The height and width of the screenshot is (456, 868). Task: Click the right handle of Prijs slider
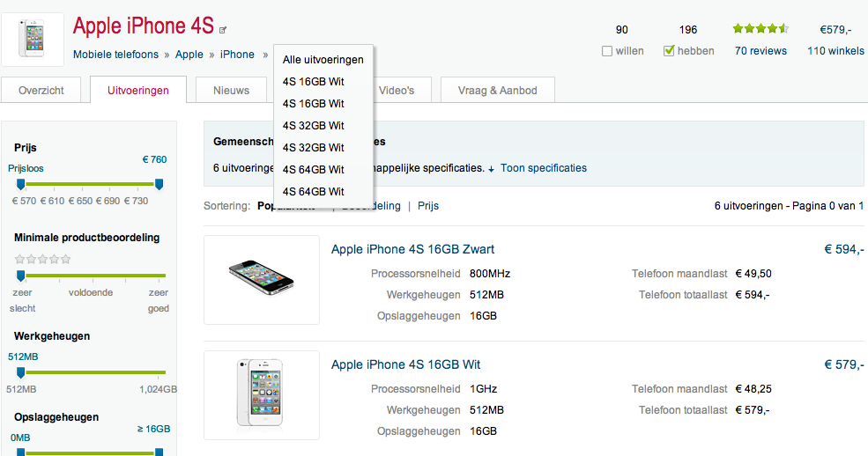(159, 184)
